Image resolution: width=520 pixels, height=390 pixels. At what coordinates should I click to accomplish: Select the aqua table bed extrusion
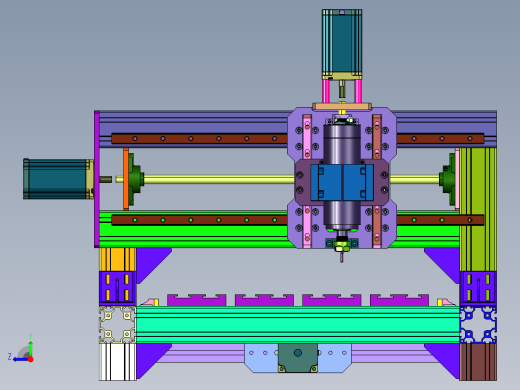[298, 325]
